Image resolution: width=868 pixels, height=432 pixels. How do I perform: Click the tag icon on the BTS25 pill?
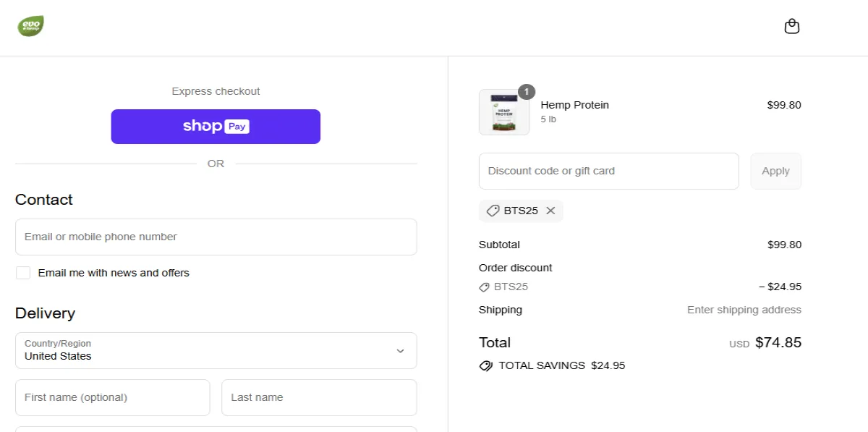[493, 211]
